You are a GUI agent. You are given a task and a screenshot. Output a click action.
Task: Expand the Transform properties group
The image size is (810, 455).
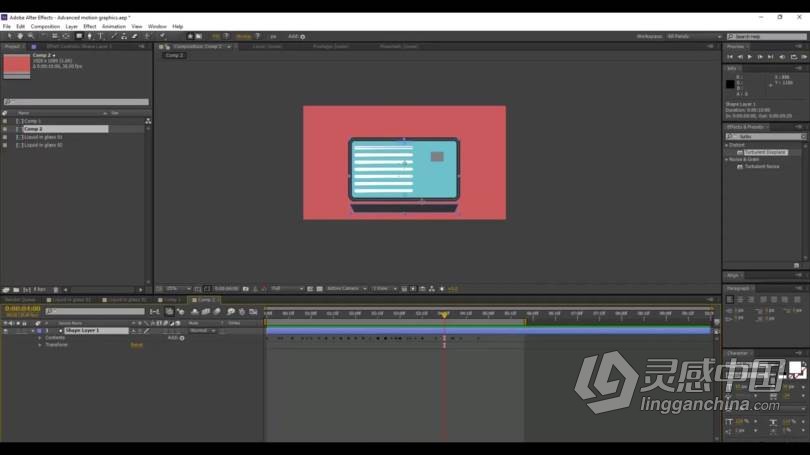click(40, 344)
